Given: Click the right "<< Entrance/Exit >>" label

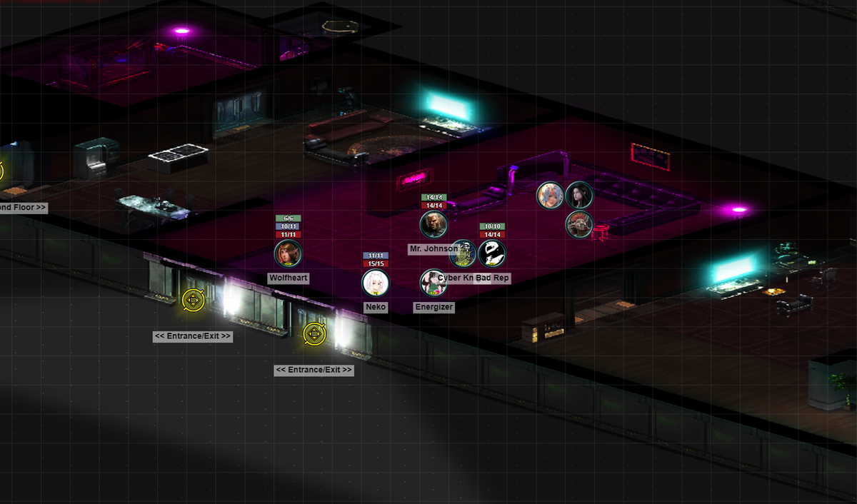Looking at the screenshot, I should point(314,370).
